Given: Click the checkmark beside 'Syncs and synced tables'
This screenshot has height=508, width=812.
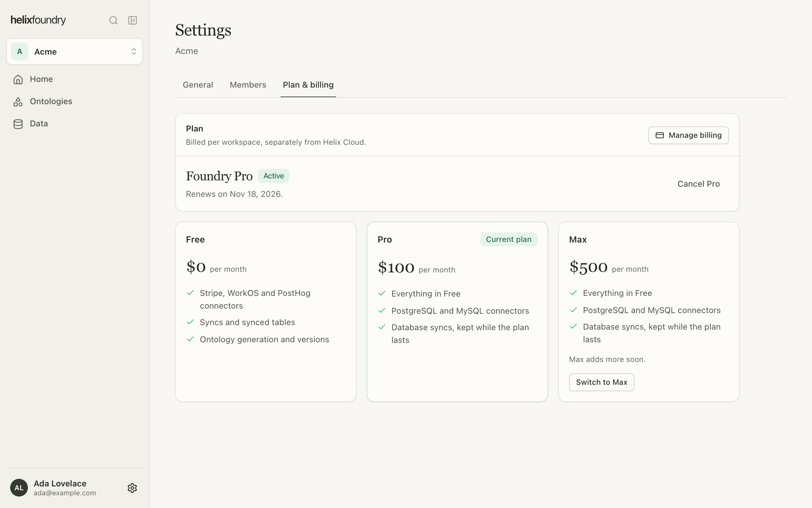Looking at the screenshot, I should [x=190, y=322].
